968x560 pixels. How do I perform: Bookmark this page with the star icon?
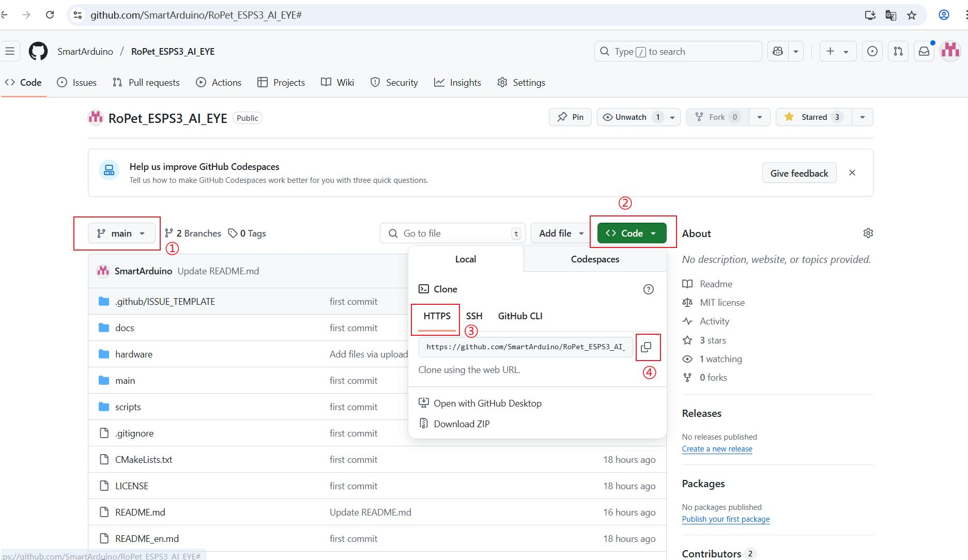point(912,15)
